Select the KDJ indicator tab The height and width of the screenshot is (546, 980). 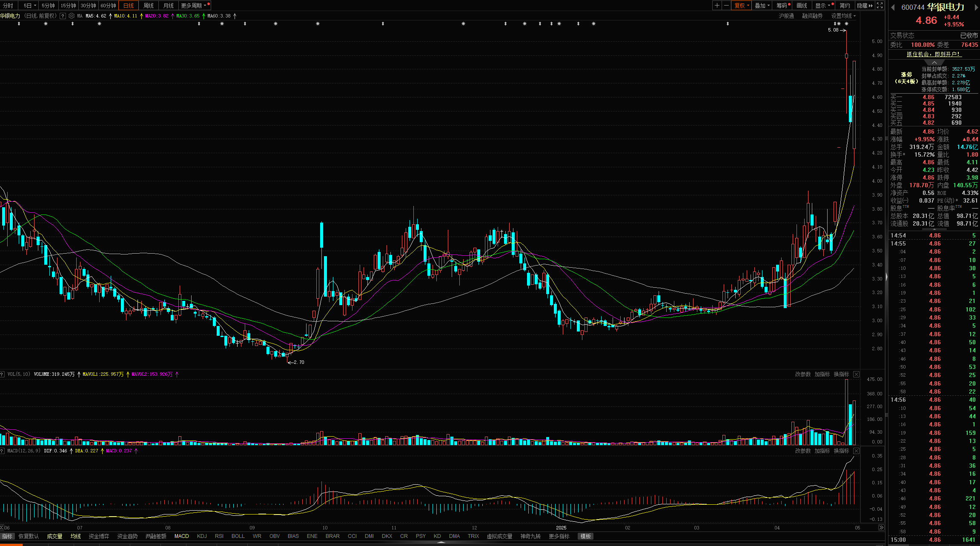(x=202, y=536)
